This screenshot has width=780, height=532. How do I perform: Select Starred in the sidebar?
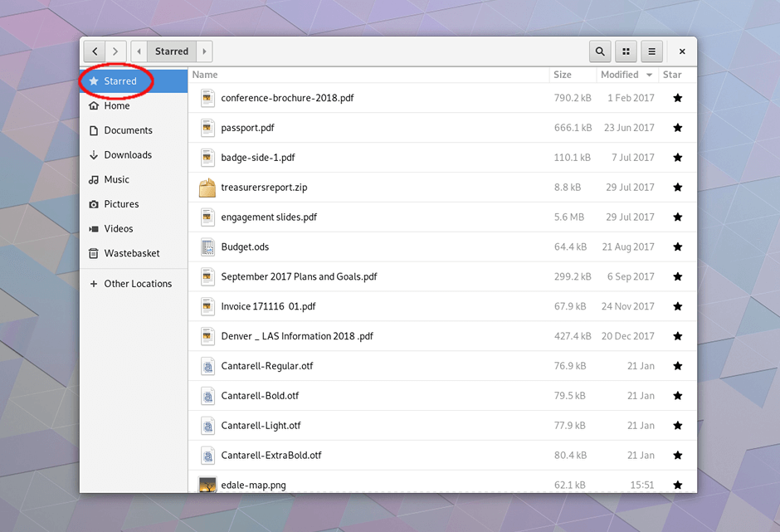tap(134, 81)
